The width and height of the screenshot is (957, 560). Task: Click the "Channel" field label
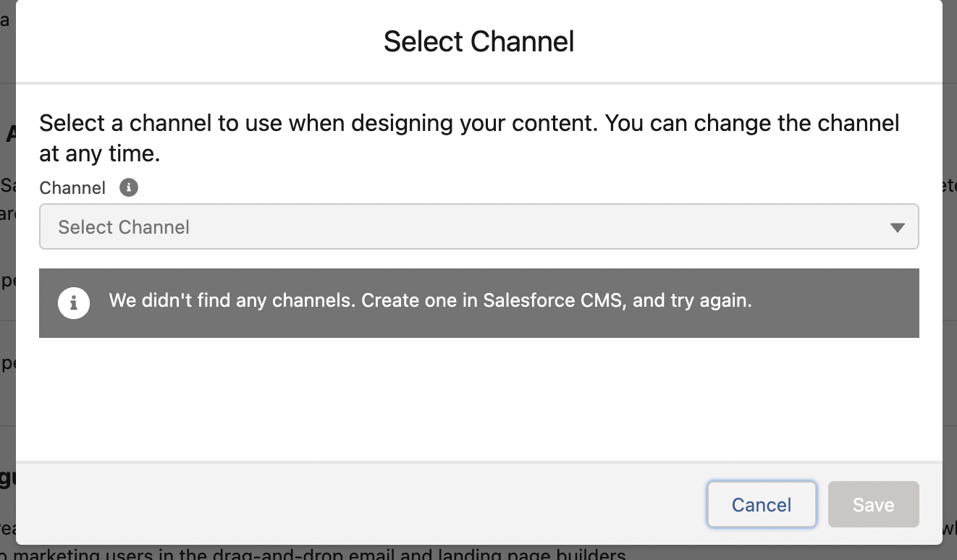[x=72, y=188]
